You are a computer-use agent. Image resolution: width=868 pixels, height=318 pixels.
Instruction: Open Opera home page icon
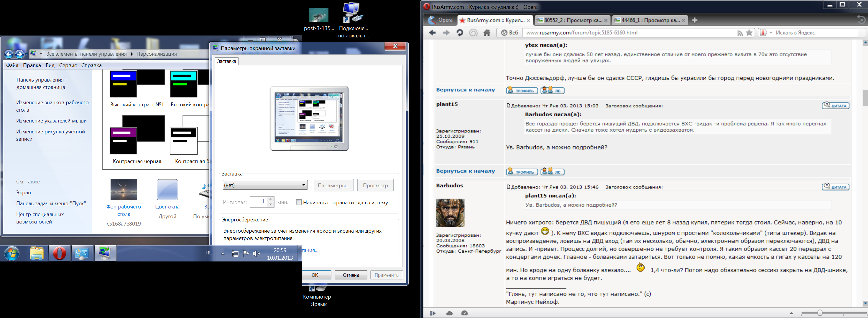point(487,33)
